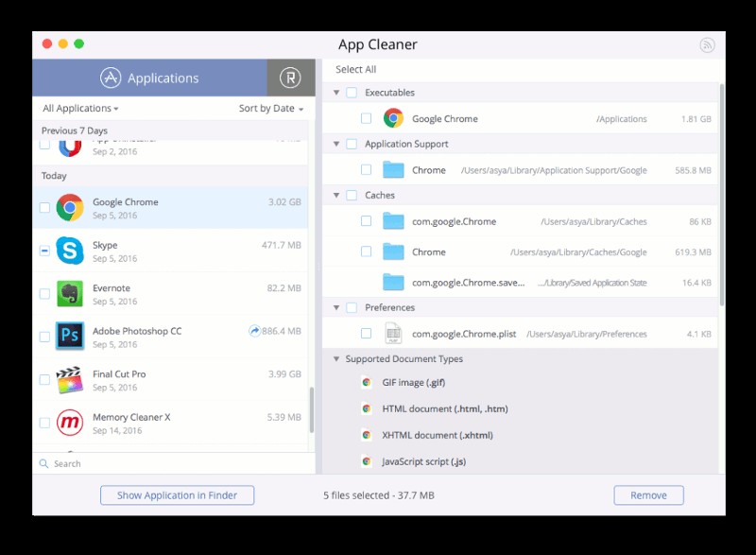Check the Google Chrome executable checkbox

[367, 118]
